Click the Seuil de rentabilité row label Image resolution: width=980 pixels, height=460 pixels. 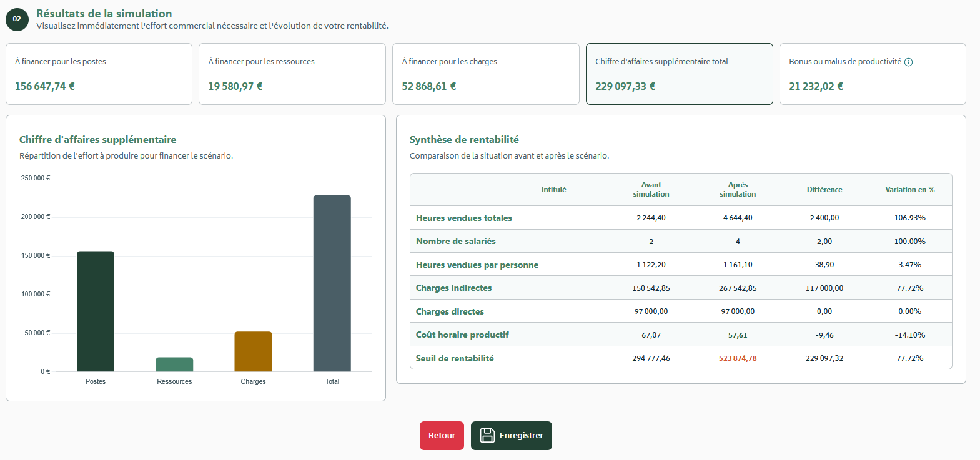(455, 358)
